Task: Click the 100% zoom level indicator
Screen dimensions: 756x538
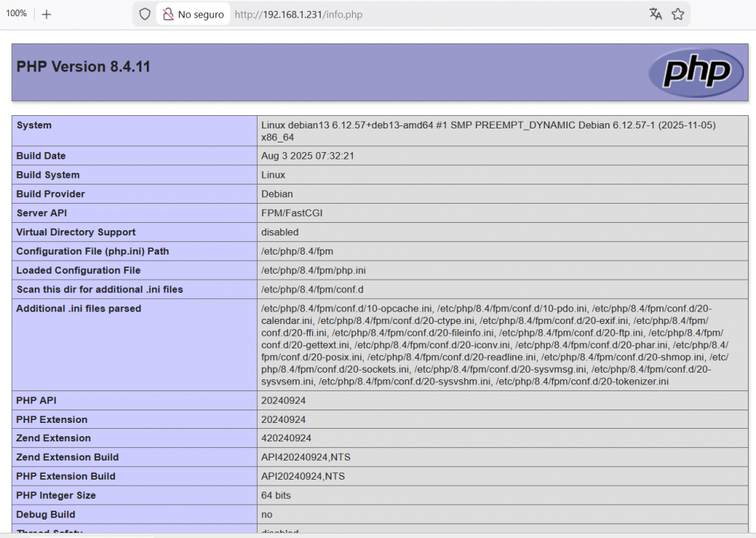Action: (x=16, y=14)
